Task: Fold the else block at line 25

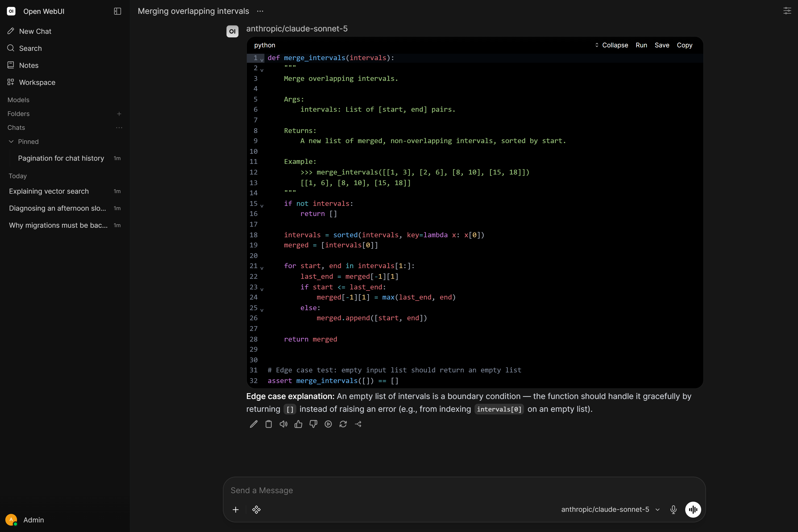Action: (262, 310)
